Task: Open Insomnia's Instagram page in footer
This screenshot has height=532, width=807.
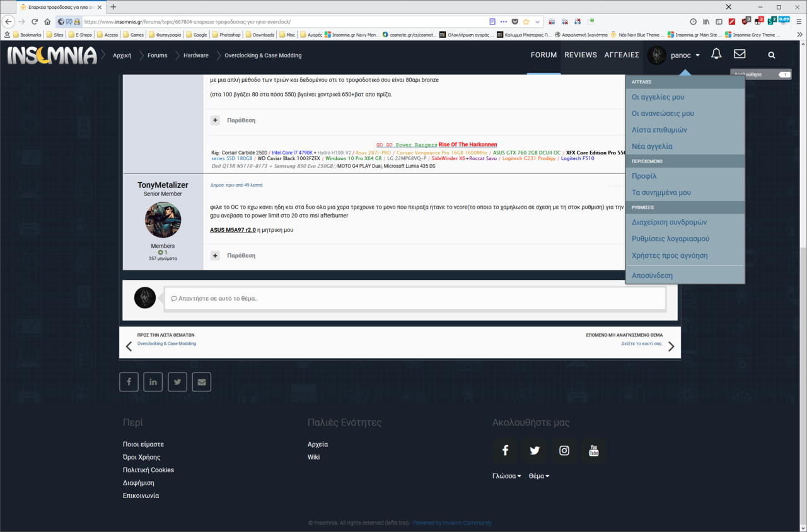Action: (564, 451)
